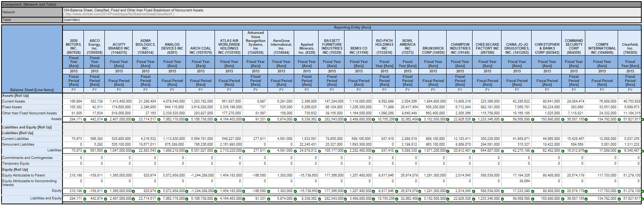
Task: Click check icon beside Liabilities total 5,088,330
Action: click(419, 151)
